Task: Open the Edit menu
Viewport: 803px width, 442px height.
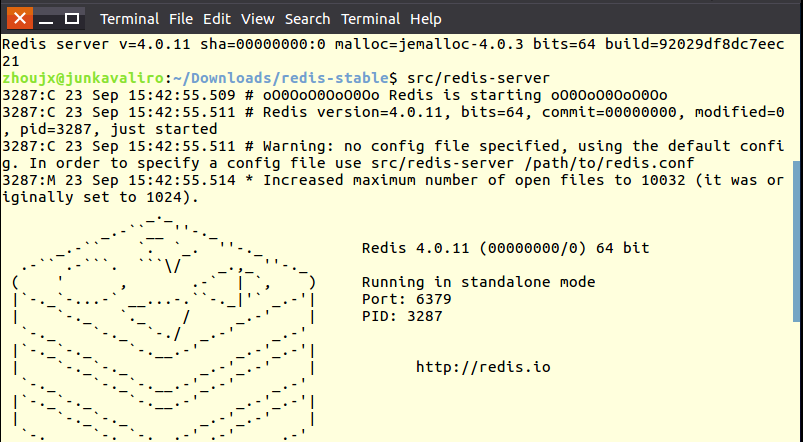Action: [x=217, y=19]
